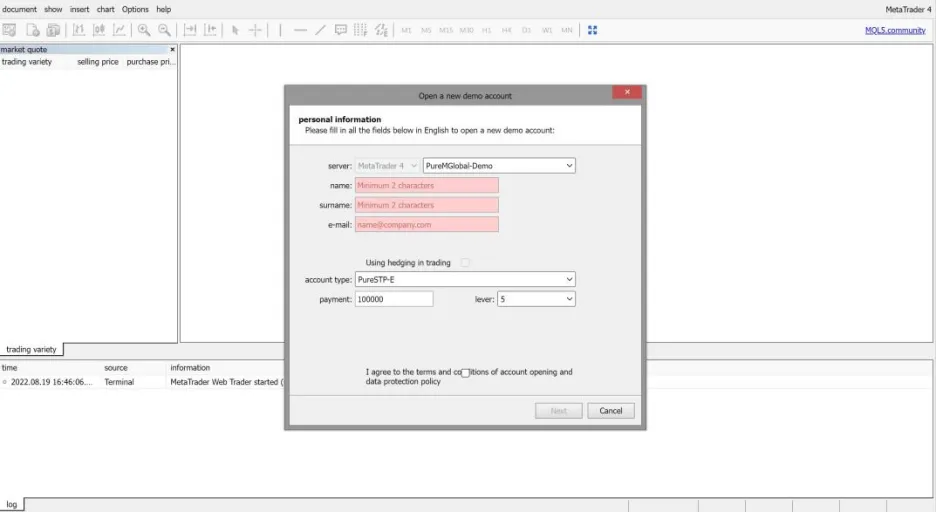Set chart timeframe to MN
Viewport: 937px width, 512px height.
pos(567,30)
